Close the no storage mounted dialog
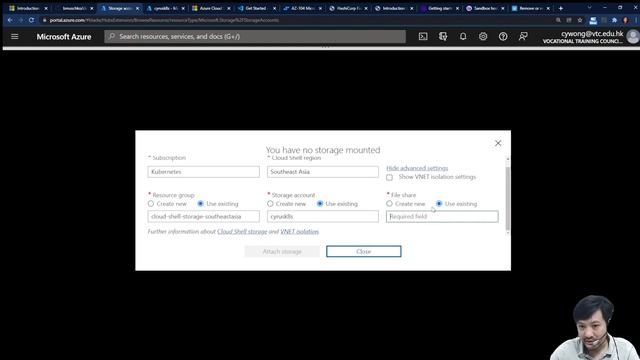Image resolution: width=640 pixels, height=360 pixels. (498, 143)
